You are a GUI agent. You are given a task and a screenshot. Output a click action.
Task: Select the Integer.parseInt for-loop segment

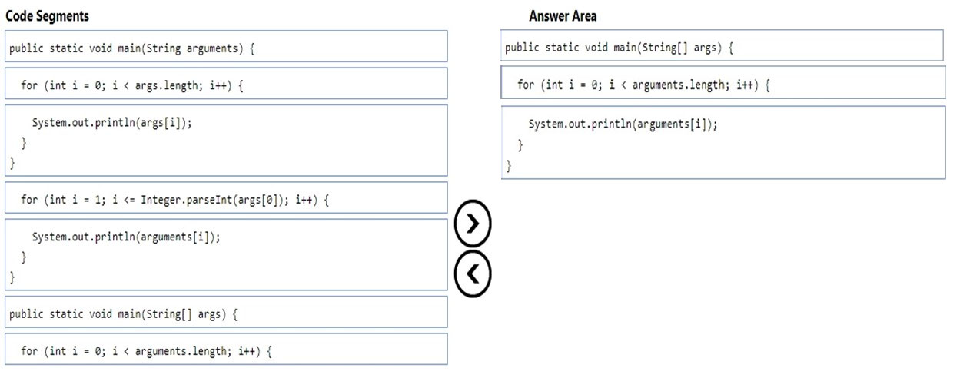pos(226,198)
